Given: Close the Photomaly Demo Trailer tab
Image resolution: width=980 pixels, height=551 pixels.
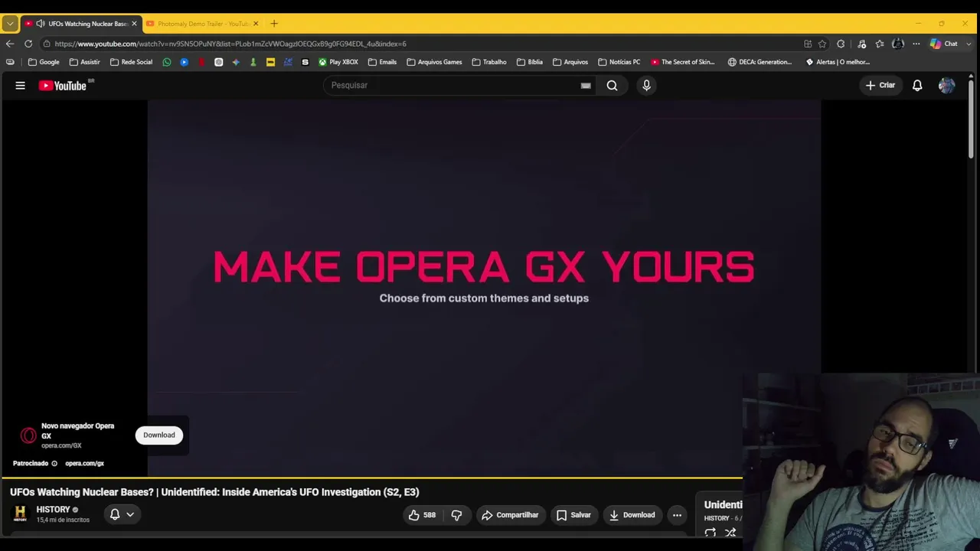Looking at the screenshot, I should tap(256, 24).
